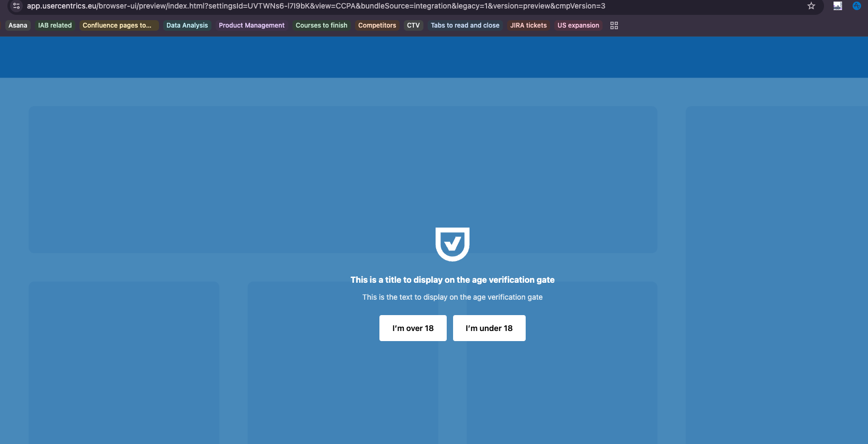Click the Usercentrics shield logo
868x444 pixels.
tap(453, 244)
